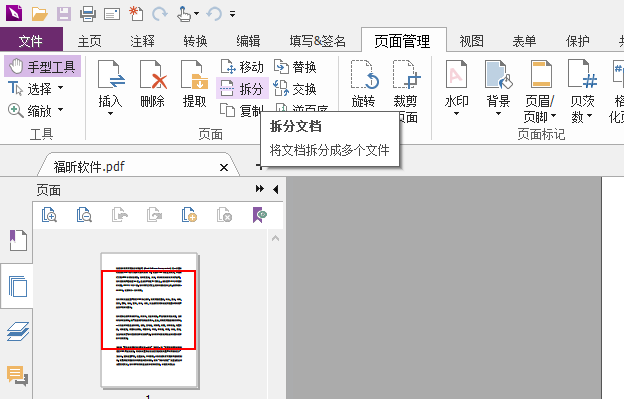Screen dimensions: 624x399
Task: Open the touch mode dropdown arrow
Action: [196, 14]
